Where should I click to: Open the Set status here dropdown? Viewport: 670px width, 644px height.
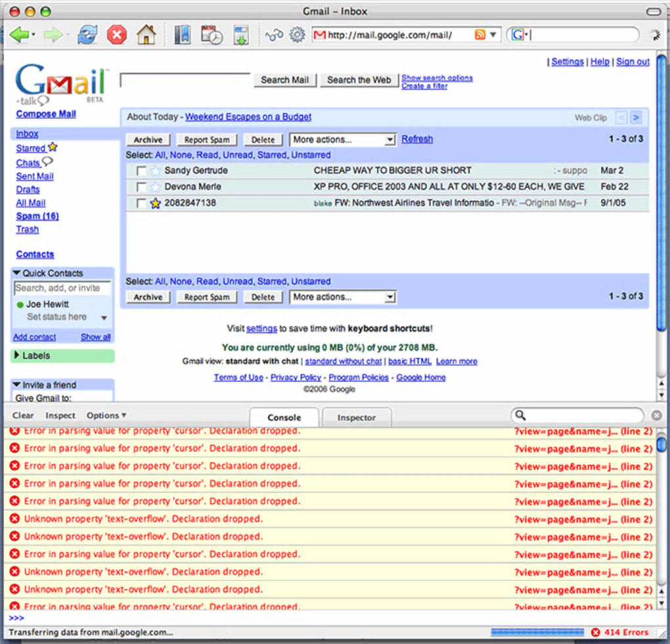(104, 318)
